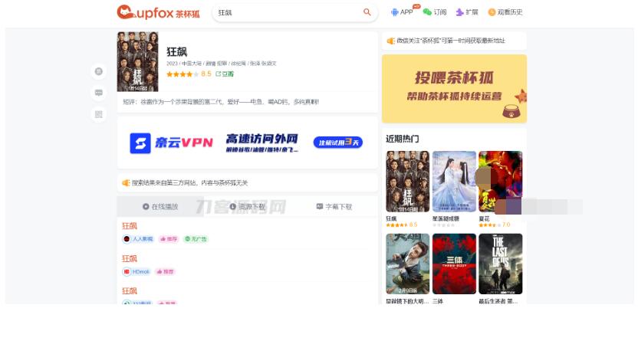Screen dimensions: 638x364
Task: Switch to the 资源下载 tab
Action: (x=247, y=207)
